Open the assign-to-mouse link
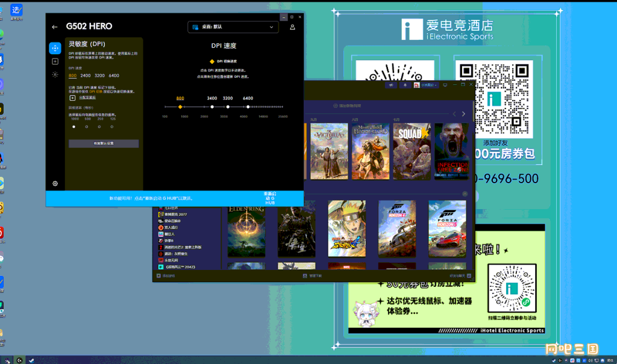617x364 pixels. (x=87, y=98)
